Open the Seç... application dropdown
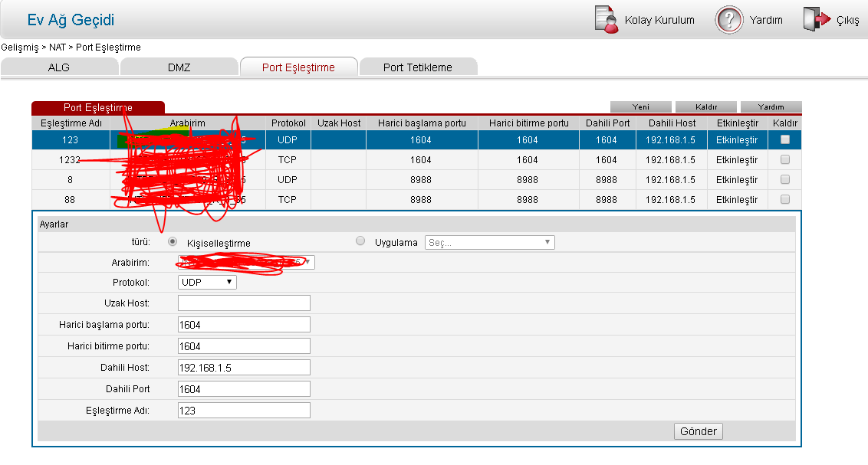Viewport: 868px width, 465px height. coord(490,242)
